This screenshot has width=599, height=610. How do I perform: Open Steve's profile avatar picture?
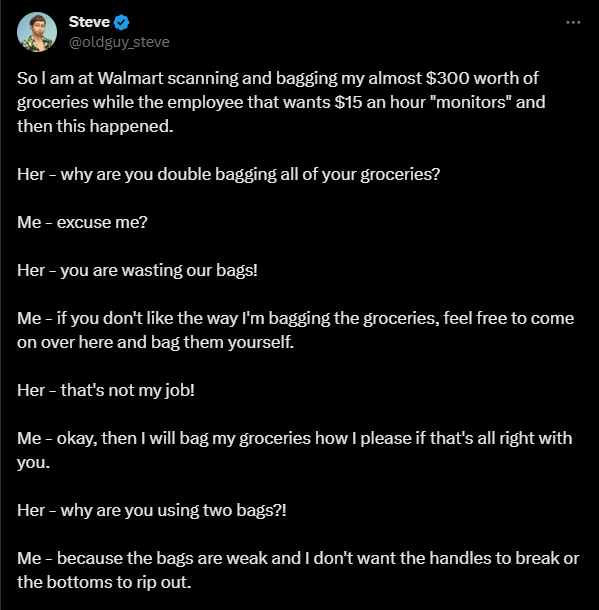(x=37, y=32)
